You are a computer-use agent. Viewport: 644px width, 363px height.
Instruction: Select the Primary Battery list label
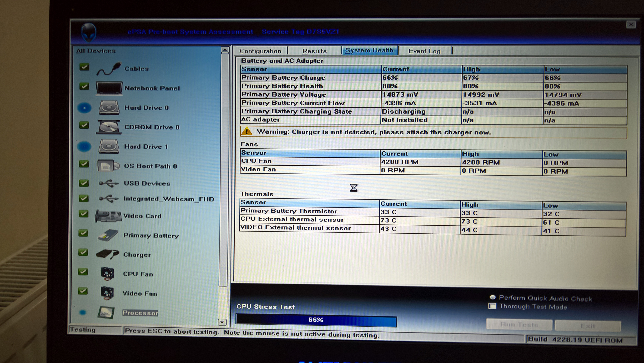pyautogui.click(x=151, y=236)
